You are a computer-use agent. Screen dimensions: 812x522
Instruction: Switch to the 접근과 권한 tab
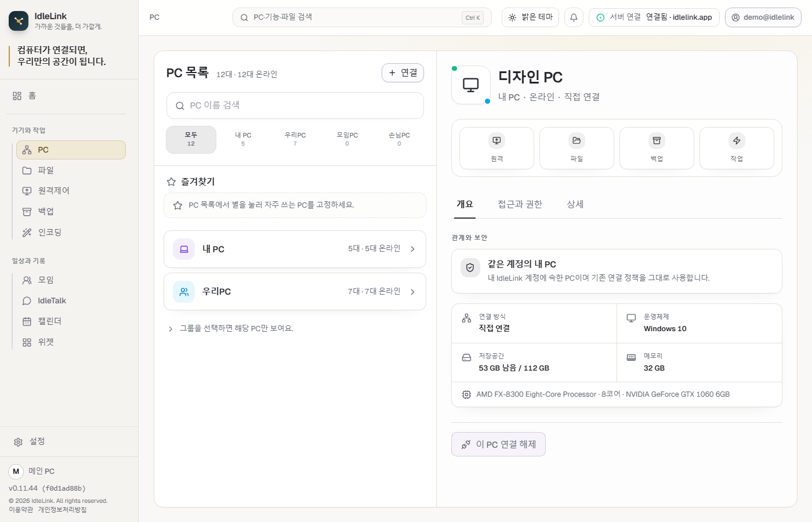[x=520, y=204]
